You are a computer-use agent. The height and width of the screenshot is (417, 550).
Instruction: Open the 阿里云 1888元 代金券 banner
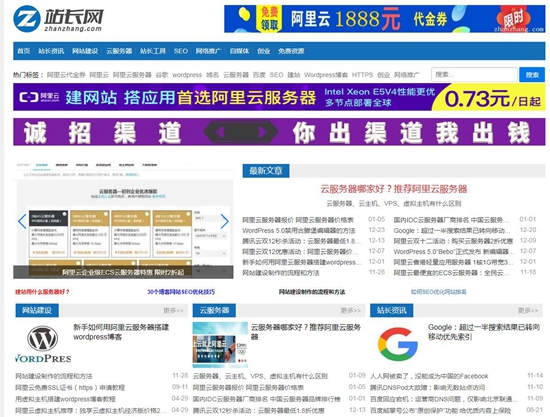point(384,19)
